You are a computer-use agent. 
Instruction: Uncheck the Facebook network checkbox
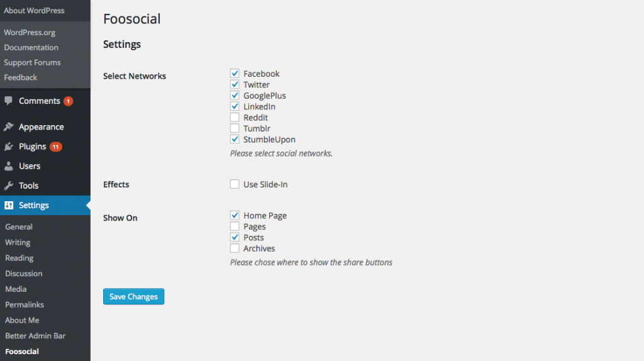pos(235,74)
